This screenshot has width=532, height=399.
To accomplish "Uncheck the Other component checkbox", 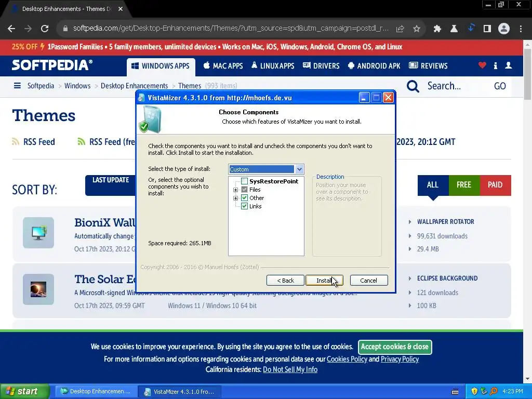I will (244, 198).
